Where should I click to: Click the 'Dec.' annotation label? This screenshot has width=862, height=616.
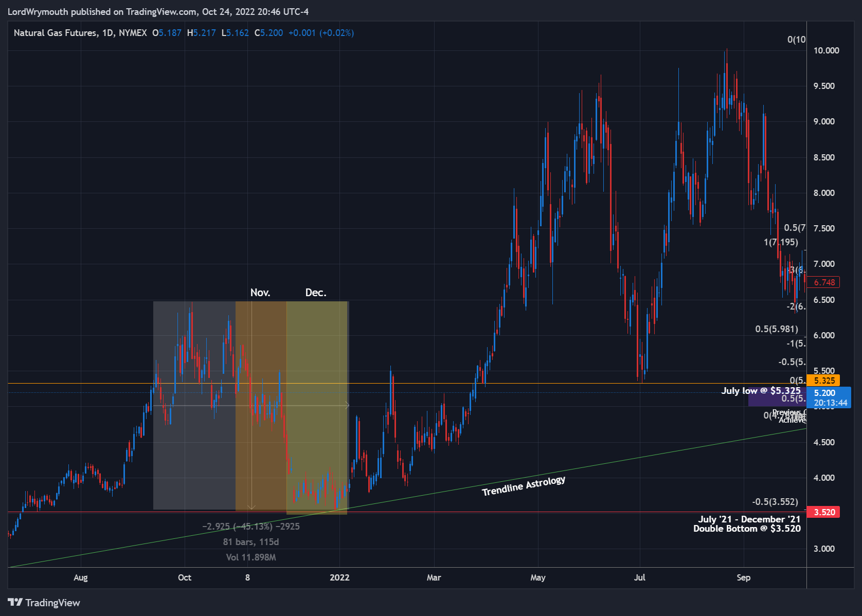tap(316, 293)
